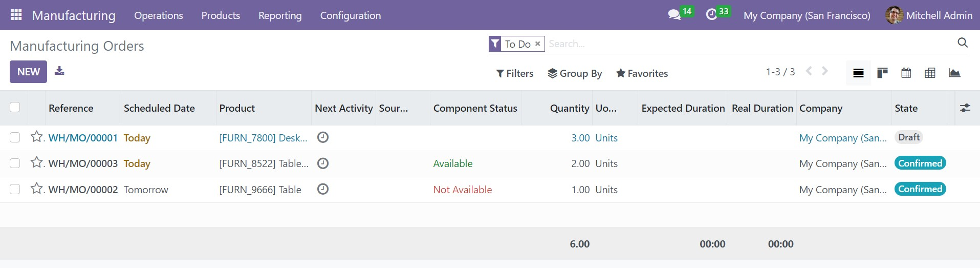Switch to Pivot table view
980x268 pixels.
(x=930, y=73)
